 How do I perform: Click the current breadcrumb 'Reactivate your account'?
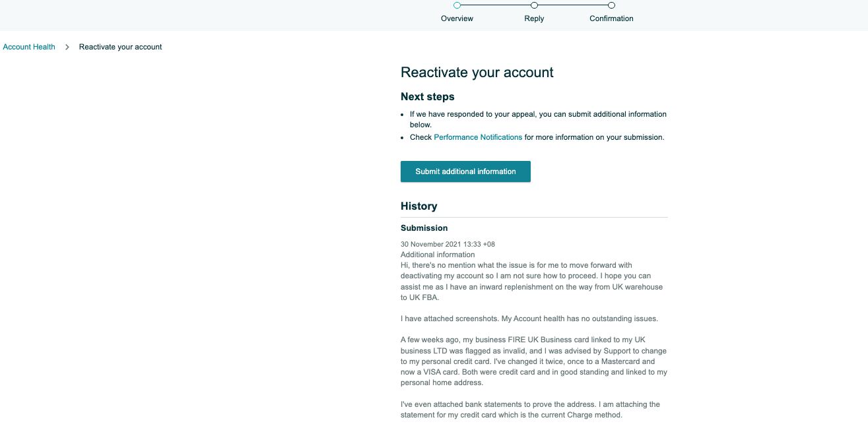(120, 47)
